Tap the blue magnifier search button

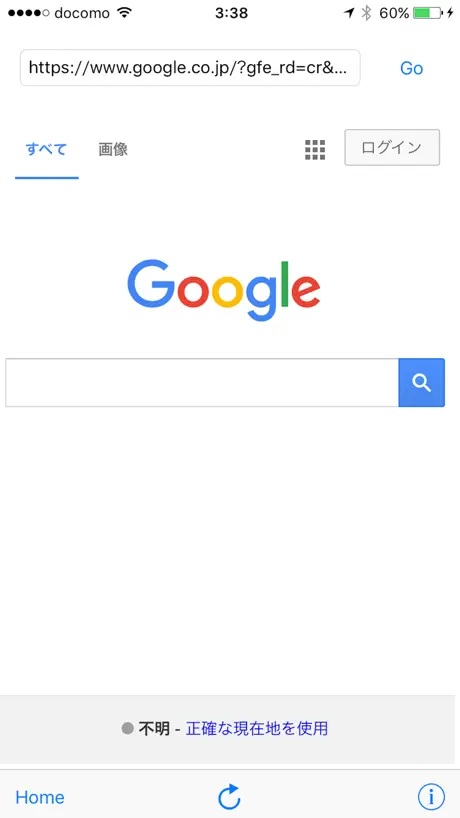pos(421,382)
